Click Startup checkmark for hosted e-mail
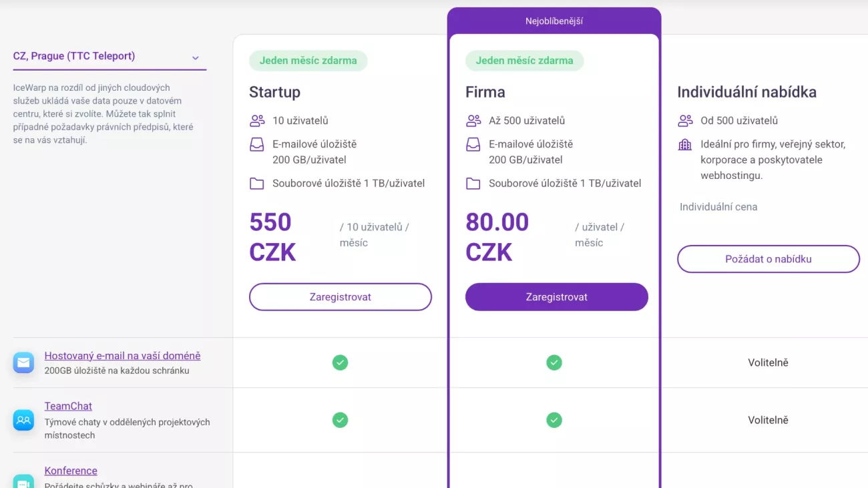 (341, 362)
